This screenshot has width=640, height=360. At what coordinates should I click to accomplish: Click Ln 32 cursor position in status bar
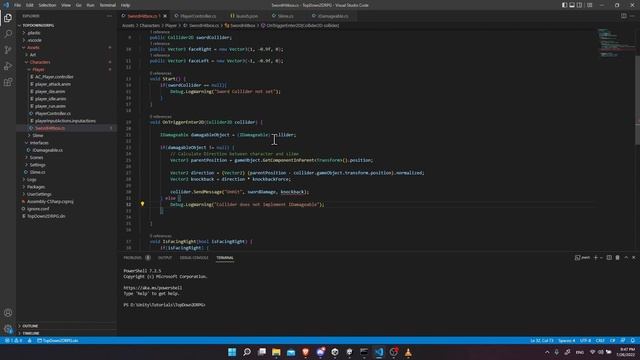[x=542, y=340]
